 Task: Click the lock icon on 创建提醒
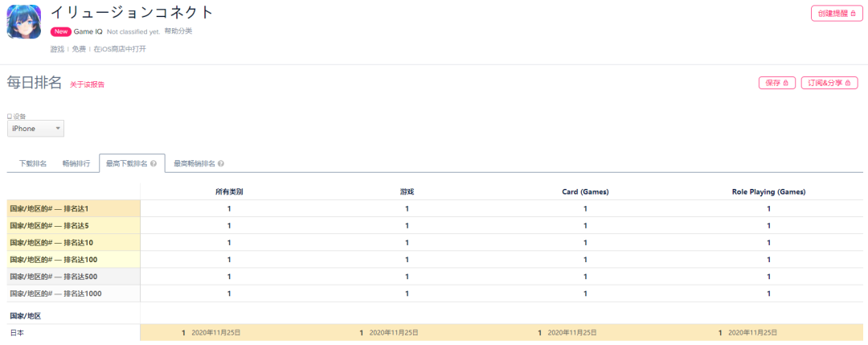pos(854,14)
